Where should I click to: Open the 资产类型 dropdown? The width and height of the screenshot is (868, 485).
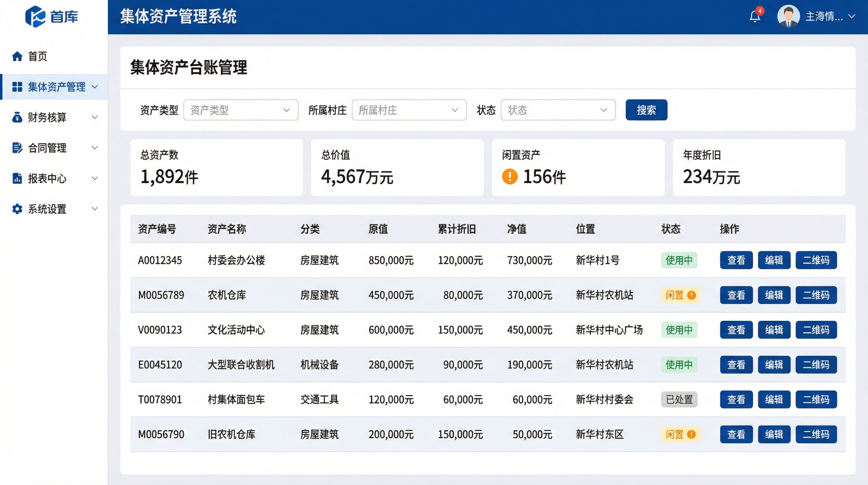tap(241, 110)
